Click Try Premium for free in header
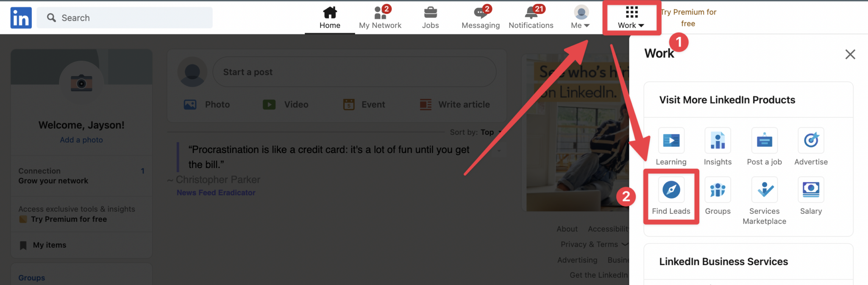This screenshot has width=868, height=285. 688,18
